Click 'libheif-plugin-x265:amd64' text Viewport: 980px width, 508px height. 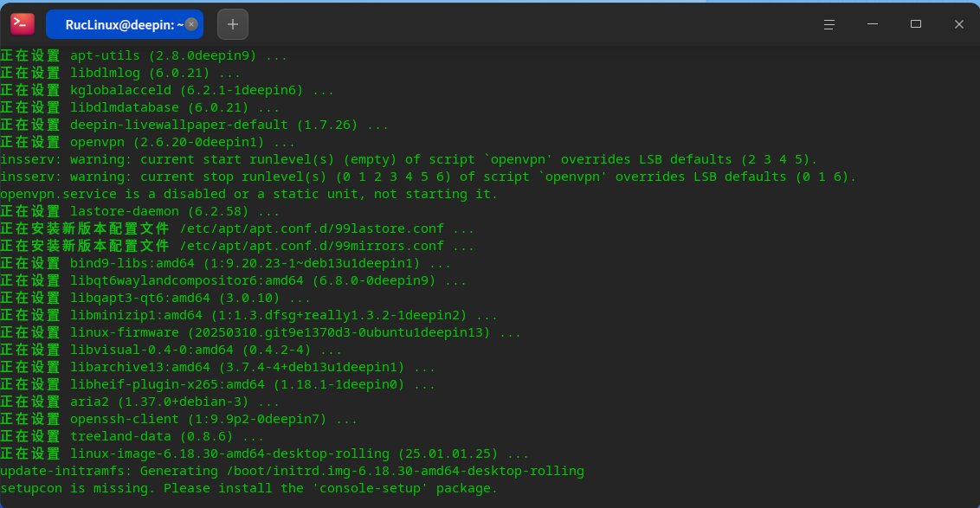coord(167,384)
